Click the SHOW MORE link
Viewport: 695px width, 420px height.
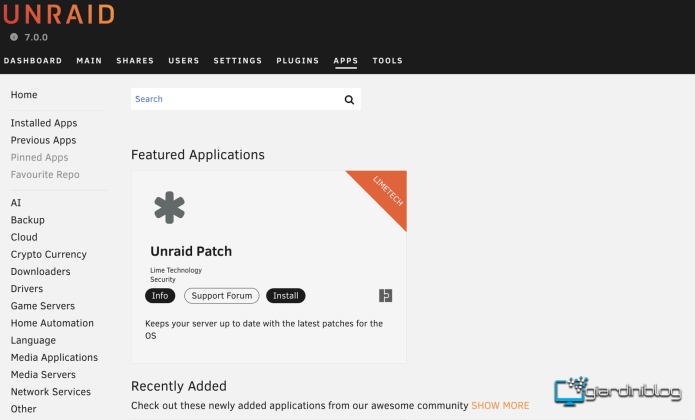tap(501, 406)
